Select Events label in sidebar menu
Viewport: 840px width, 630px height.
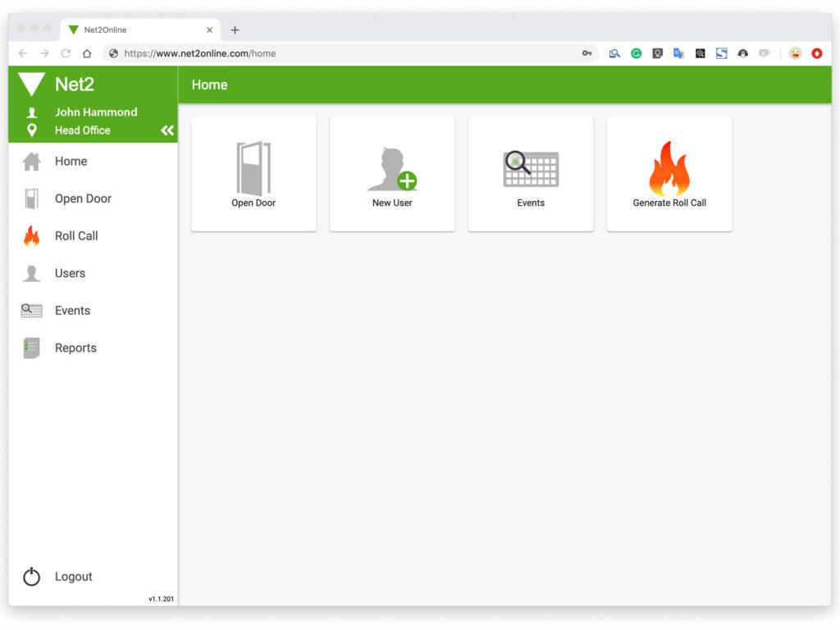(72, 311)
